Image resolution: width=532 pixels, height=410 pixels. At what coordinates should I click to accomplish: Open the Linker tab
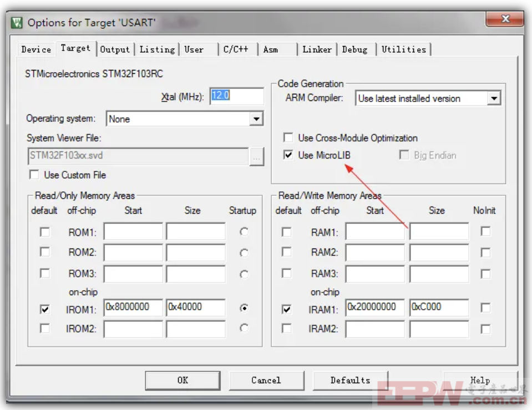(x=317, y=49)
